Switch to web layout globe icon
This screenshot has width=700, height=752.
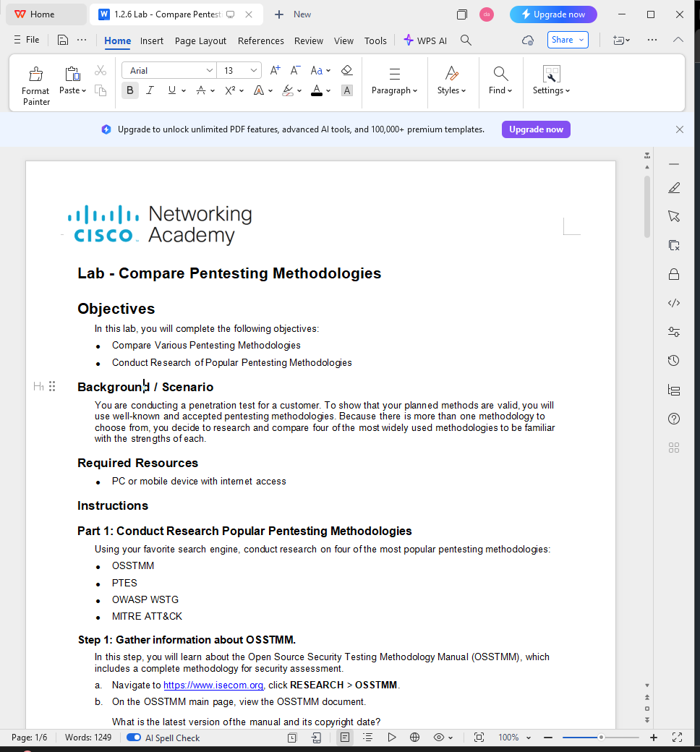pyautogui.click(x=414, y=737)
